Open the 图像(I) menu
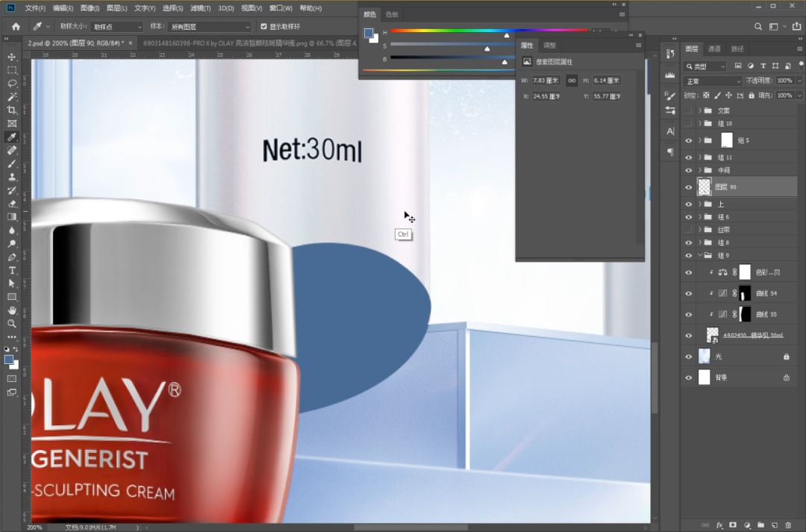 point(90,8)
